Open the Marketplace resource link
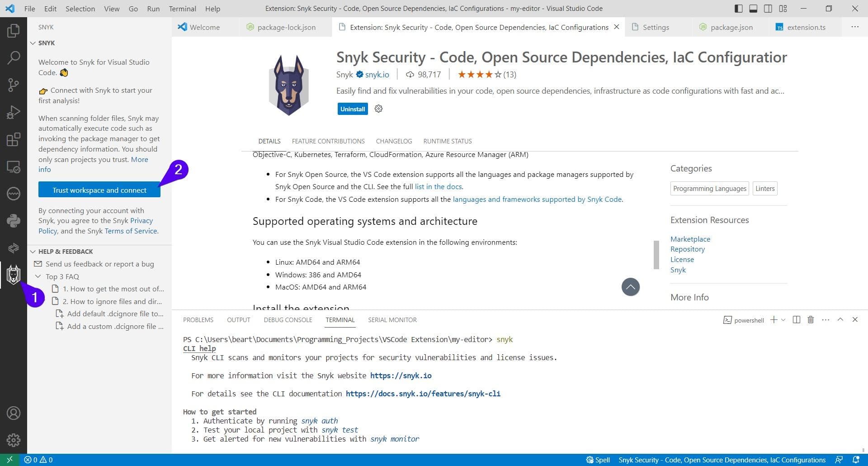The width and height of the screenshot is (868, 466). tap(690, 239)
